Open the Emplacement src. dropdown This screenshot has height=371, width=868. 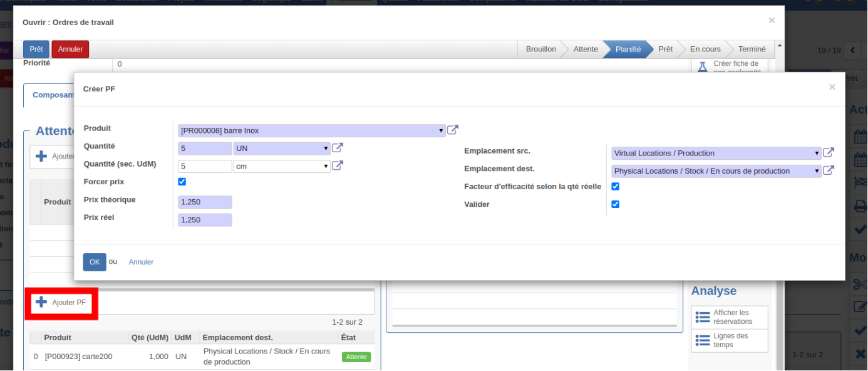pos(716,153)
